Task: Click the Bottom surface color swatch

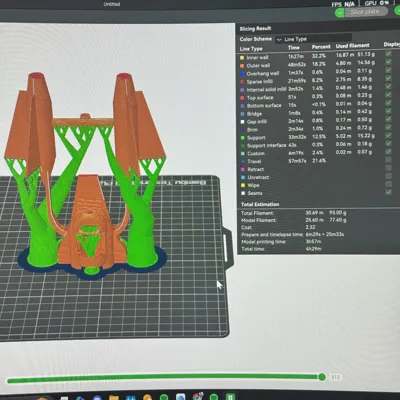Action: tap(242, 106)
